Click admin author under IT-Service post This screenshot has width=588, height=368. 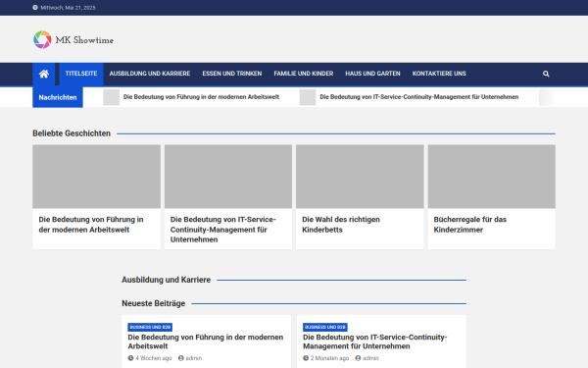click(x=370, y=358)
